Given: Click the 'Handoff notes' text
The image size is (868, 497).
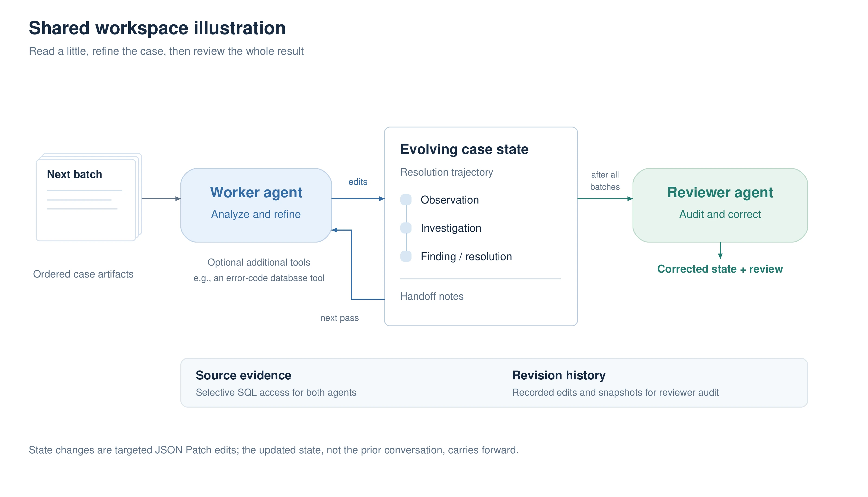Looking at the screenshot, I should (432, 296).
